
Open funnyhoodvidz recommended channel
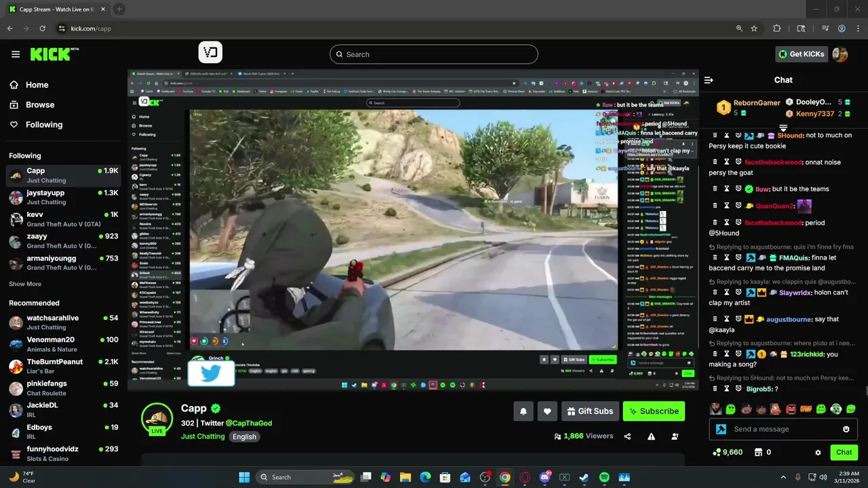pos(64,453)
